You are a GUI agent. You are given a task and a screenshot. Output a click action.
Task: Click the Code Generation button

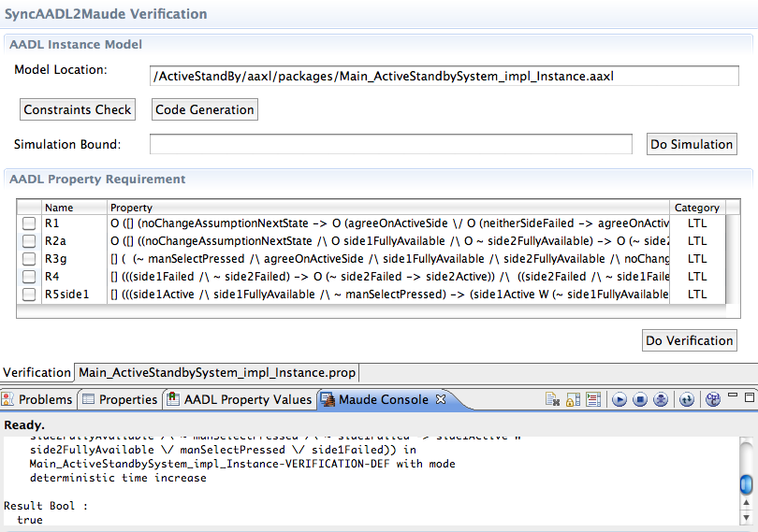pos(204,109)
